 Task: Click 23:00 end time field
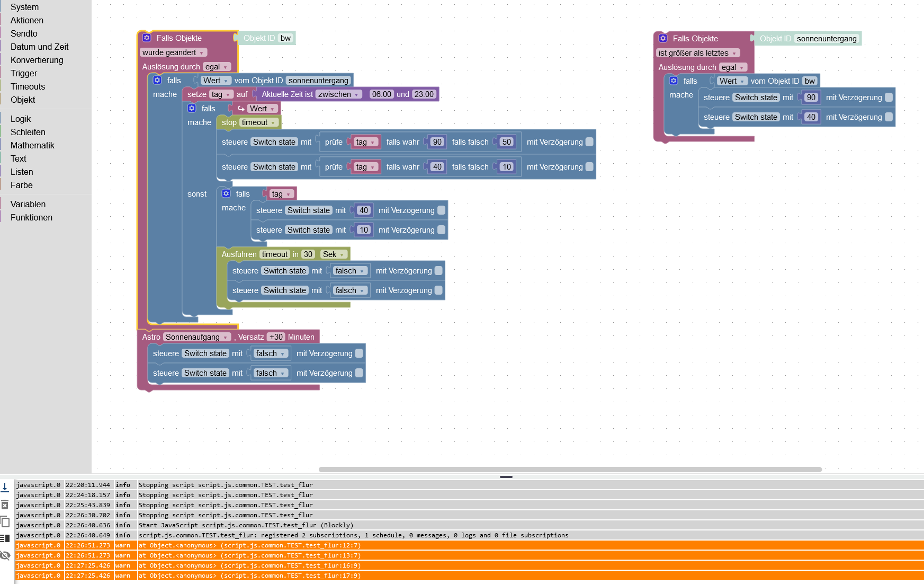424,94
